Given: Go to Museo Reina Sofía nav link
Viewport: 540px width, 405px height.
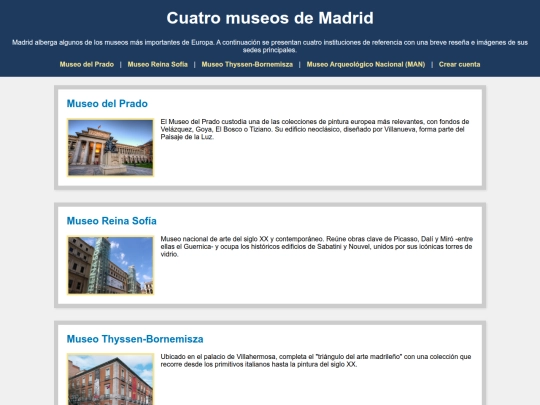Looking at the screenshot, I should point(158,64).
